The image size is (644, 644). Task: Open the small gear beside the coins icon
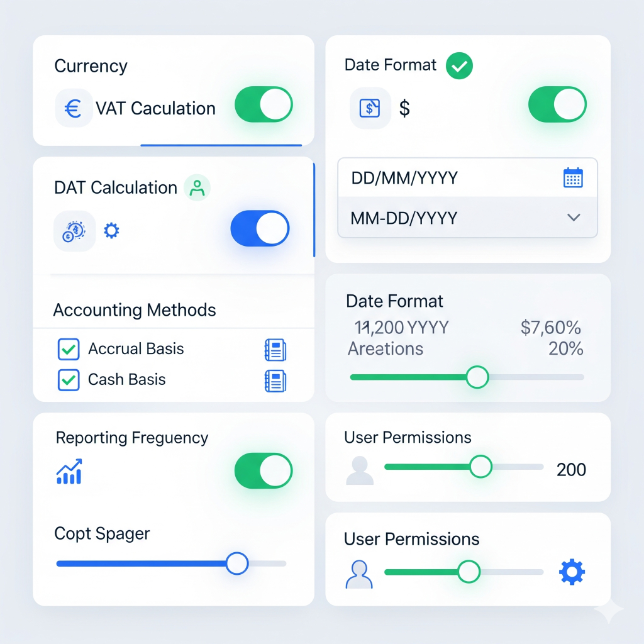click(111, 231)
